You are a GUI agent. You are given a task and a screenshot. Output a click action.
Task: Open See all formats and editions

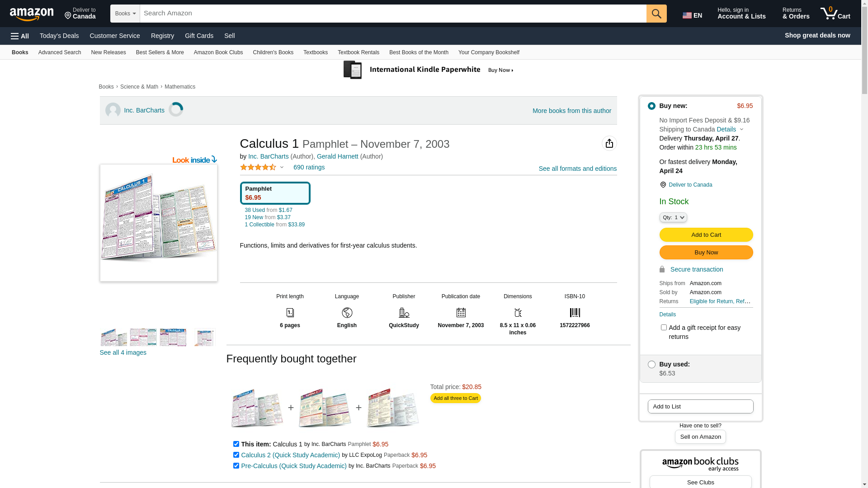pos(577,169)
